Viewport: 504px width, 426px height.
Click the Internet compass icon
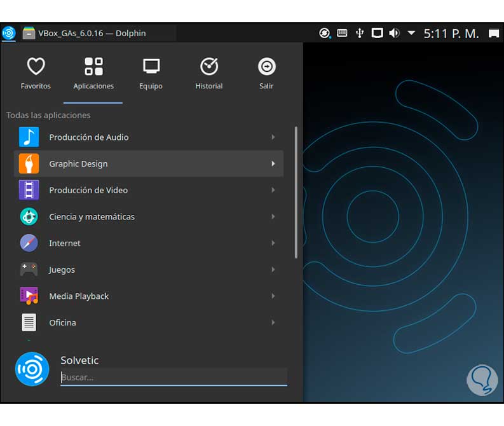coord(29,243)
